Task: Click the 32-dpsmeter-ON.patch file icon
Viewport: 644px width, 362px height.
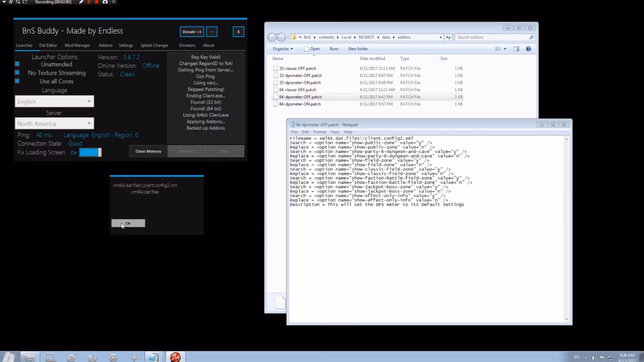Action: 276,82
